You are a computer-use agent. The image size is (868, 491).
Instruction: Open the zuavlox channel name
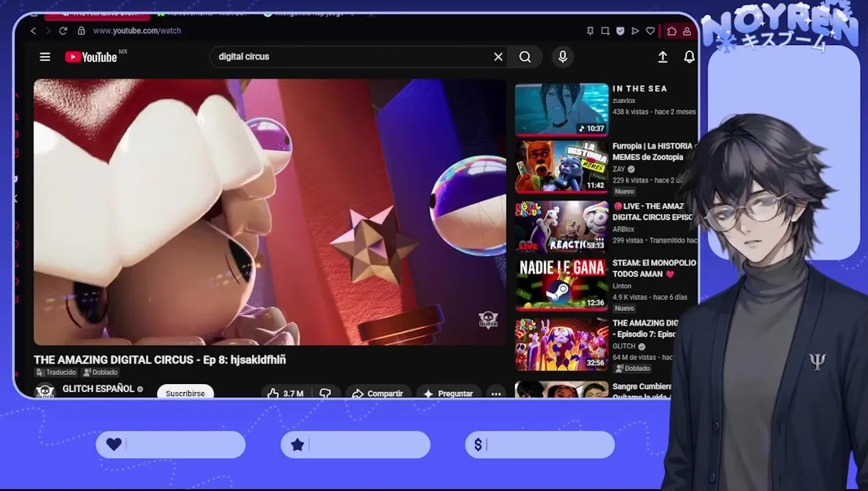click(624, 101)
